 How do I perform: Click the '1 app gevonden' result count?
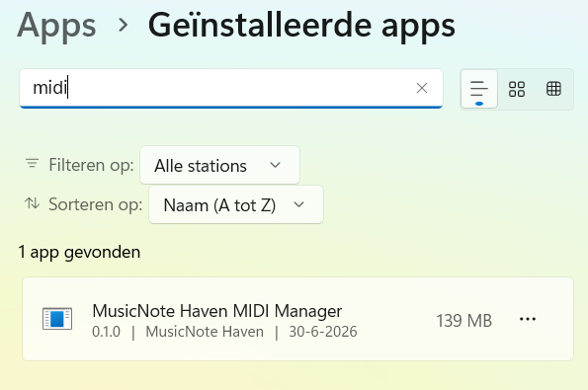coord(79,252)
